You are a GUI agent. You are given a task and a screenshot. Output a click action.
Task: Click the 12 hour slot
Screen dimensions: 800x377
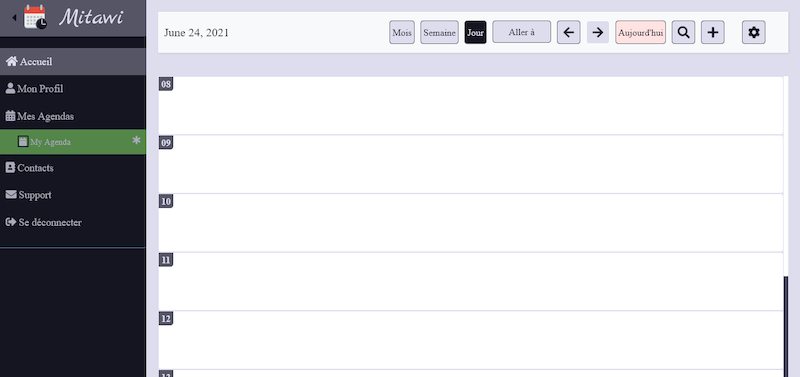click(470, 340)
